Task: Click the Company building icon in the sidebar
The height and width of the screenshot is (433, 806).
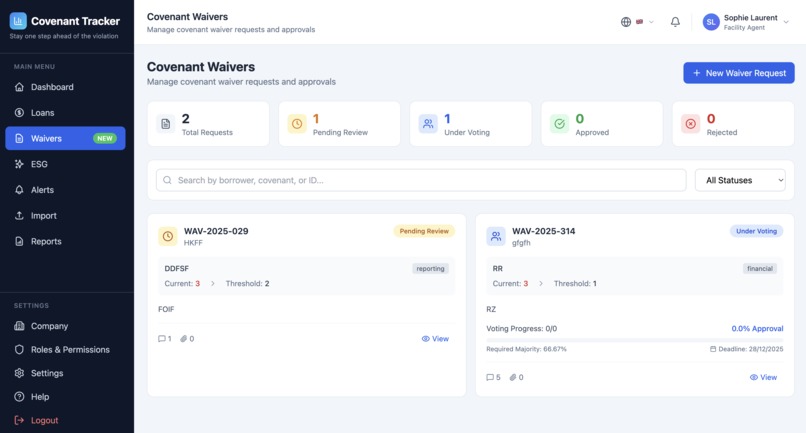Action: click(19, 326)
